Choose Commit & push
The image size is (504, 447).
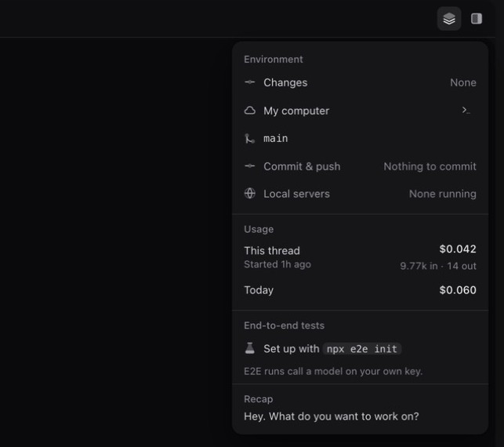[360, 166]
